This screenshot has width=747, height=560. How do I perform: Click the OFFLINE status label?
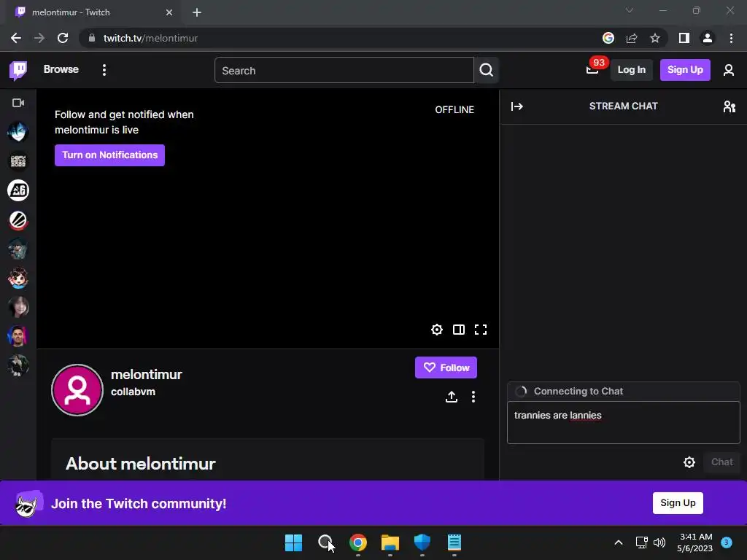click(x=454, y=109)
